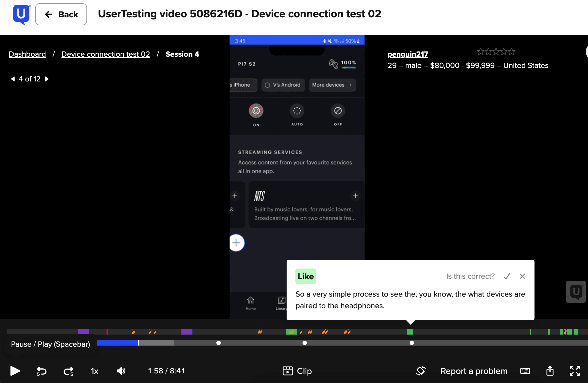The image size is (588, 383).
Task: Open Device connection test 02 breadcrumb
Action: (105, 54)
